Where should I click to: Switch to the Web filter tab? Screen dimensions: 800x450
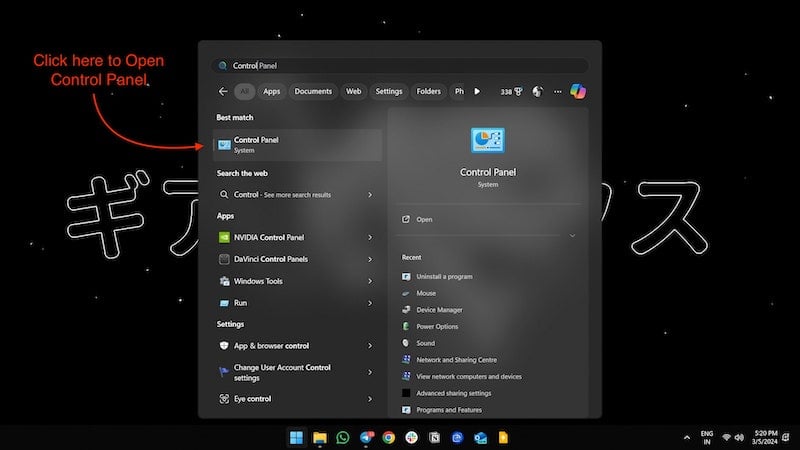[353, 91]
